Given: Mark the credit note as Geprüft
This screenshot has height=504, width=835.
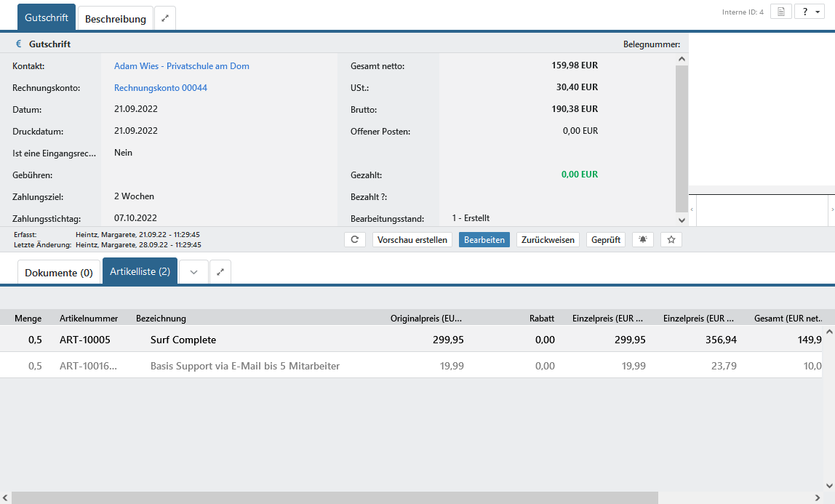Looking at the screenshot, I should (x=605, y=239).
